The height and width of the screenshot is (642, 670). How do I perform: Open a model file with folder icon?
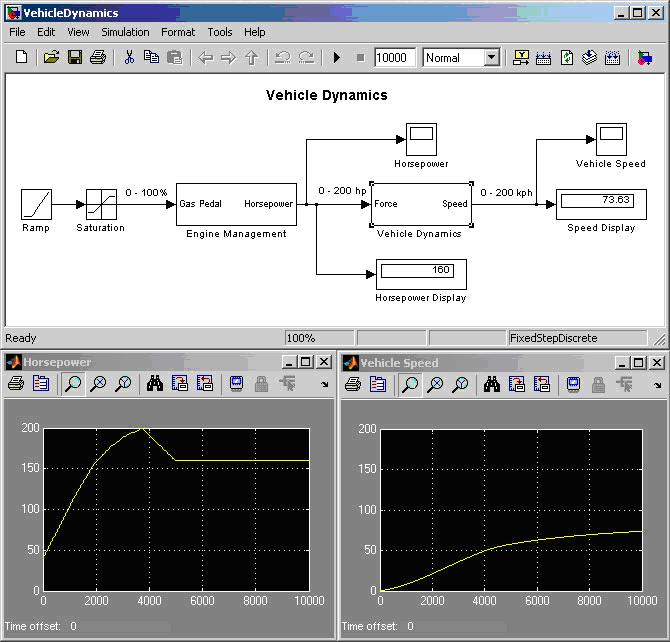pos(51,58)
